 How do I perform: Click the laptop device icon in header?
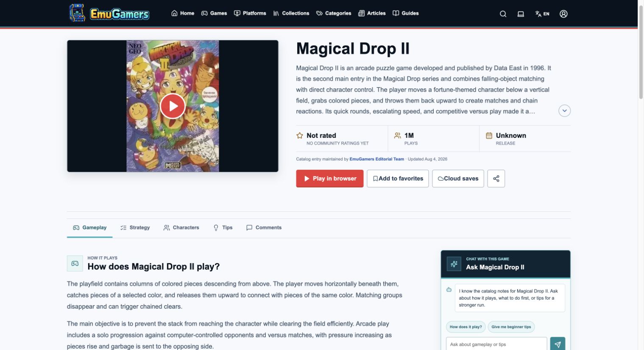point(521,14)
